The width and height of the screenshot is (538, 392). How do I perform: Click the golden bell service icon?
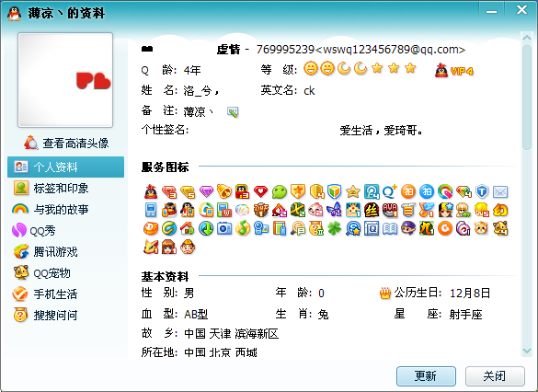pyautogui.click(x=224, y=191)
